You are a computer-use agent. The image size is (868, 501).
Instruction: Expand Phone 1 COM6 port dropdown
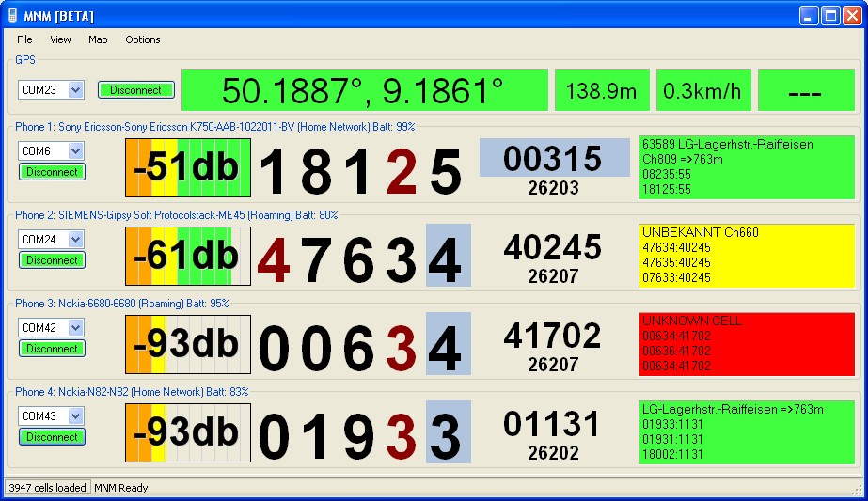(76, 151)
